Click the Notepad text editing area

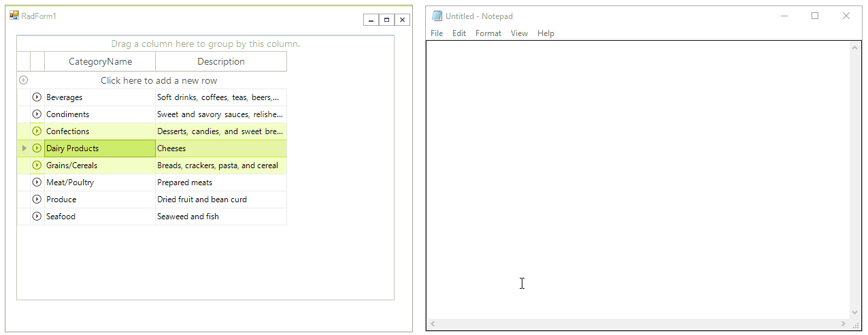(x=638, y=180)
